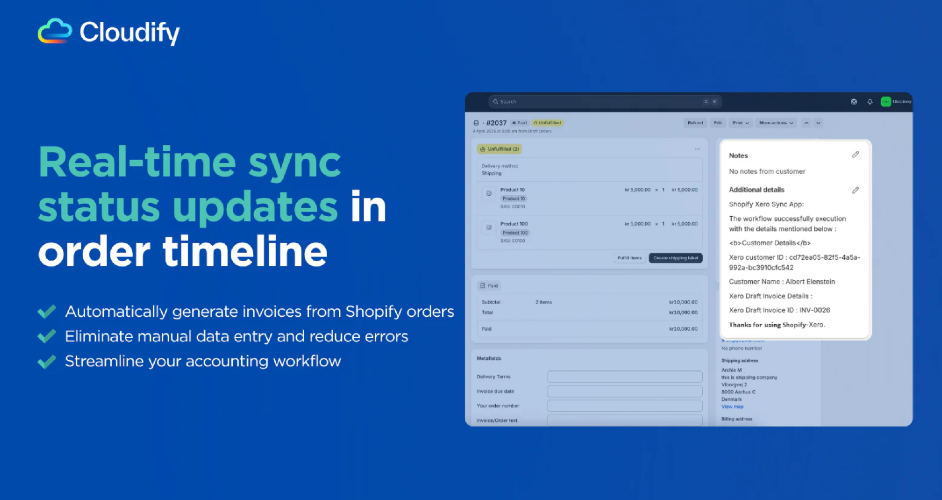
Task: Click the 'Subtotal' row label
Action: [491, 302]
